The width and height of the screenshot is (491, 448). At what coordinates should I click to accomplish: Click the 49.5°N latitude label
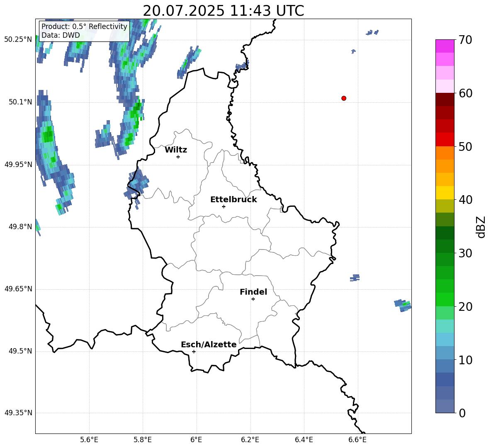[20, 351]
